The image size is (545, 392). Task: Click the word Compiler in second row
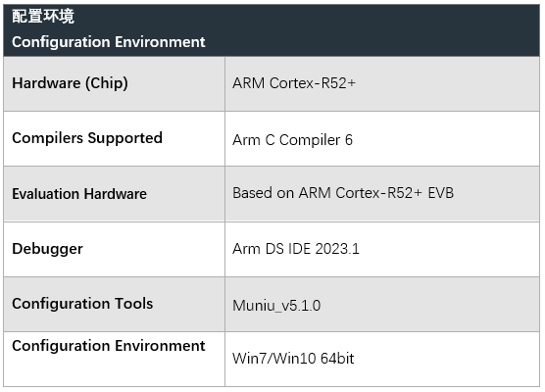coord(310,140)
